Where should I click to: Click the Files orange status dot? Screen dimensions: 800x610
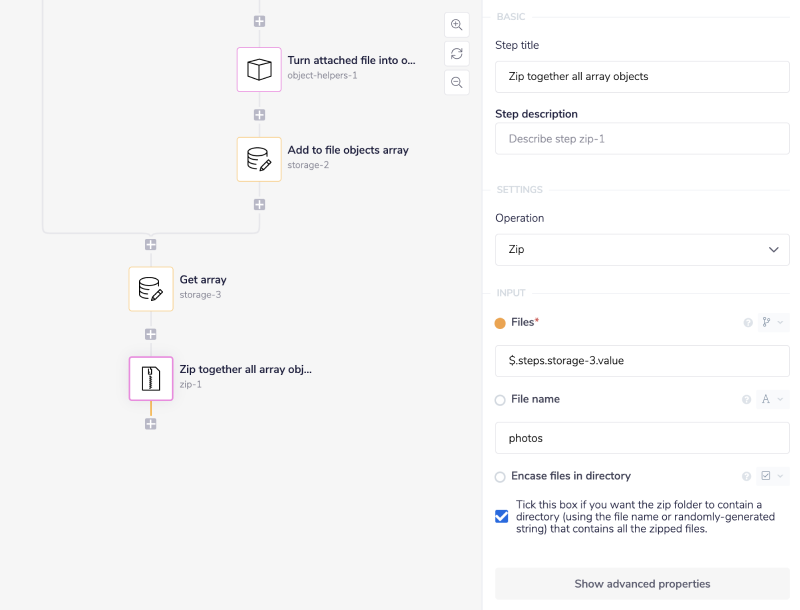tap(500, 323)
